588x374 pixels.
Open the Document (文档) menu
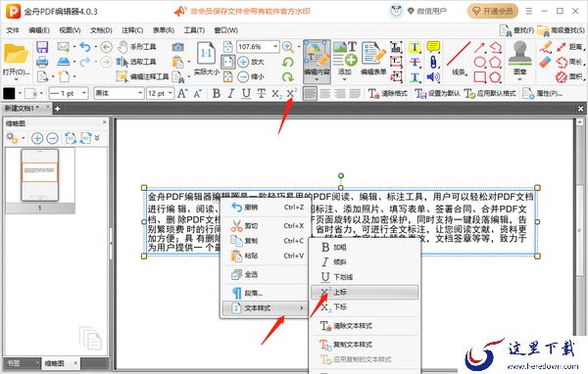pyautogui.click(x=101, y=30)
